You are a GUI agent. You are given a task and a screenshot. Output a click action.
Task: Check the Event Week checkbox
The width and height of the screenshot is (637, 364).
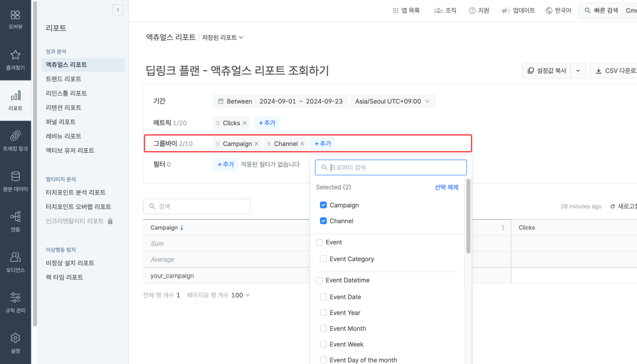(324, 344)
